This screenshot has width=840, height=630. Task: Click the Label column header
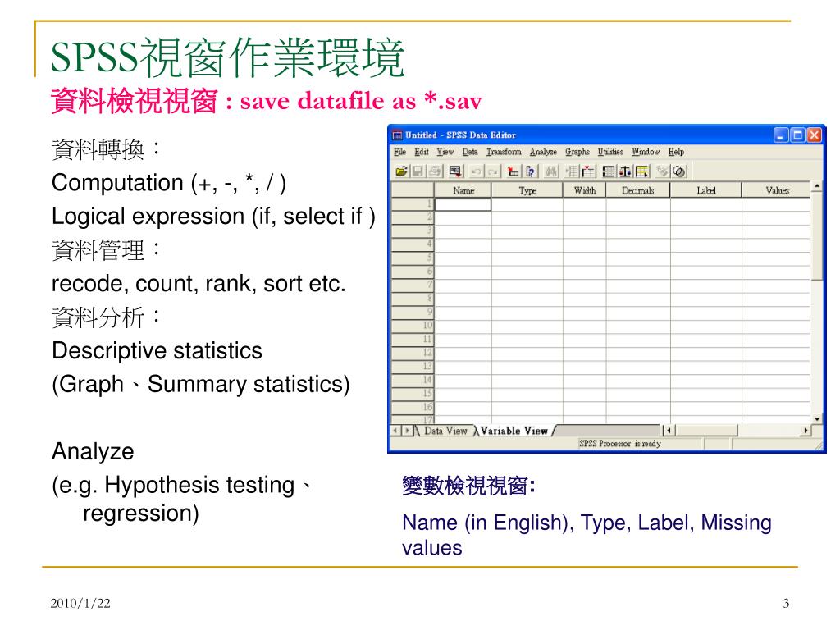706,190
